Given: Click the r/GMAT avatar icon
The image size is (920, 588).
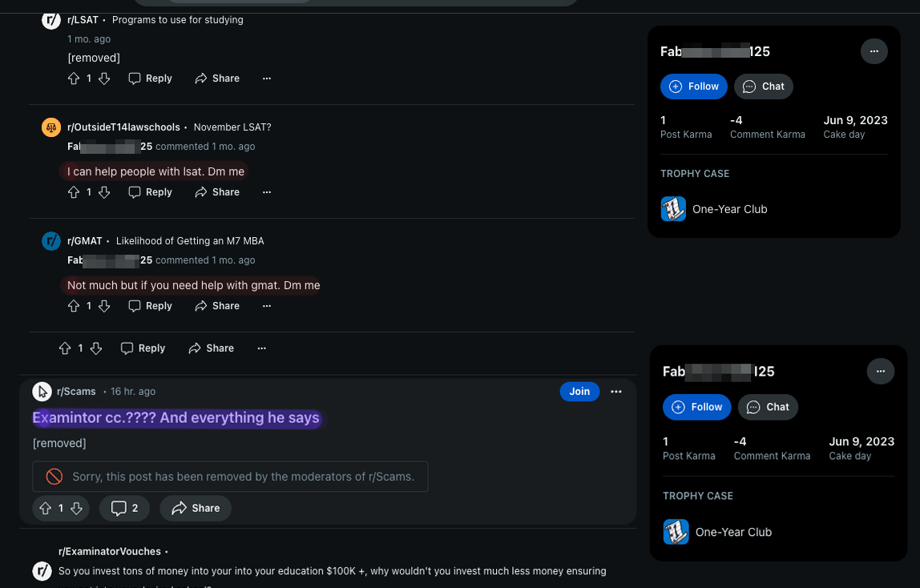Looking at the screenshot, I should 51,241.
